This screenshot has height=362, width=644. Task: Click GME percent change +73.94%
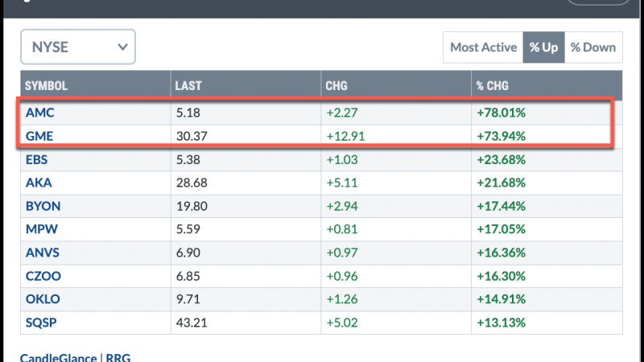click(501, 136)
